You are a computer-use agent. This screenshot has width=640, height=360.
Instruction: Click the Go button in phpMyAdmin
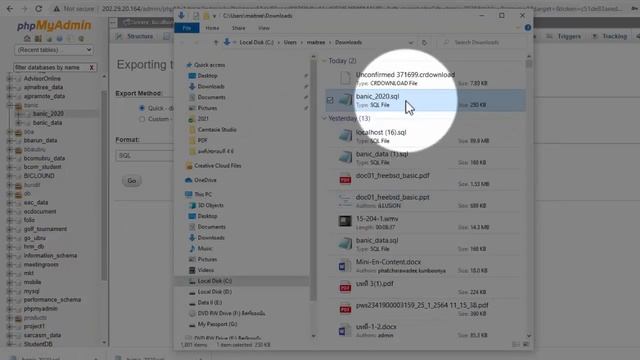point(131,180)
